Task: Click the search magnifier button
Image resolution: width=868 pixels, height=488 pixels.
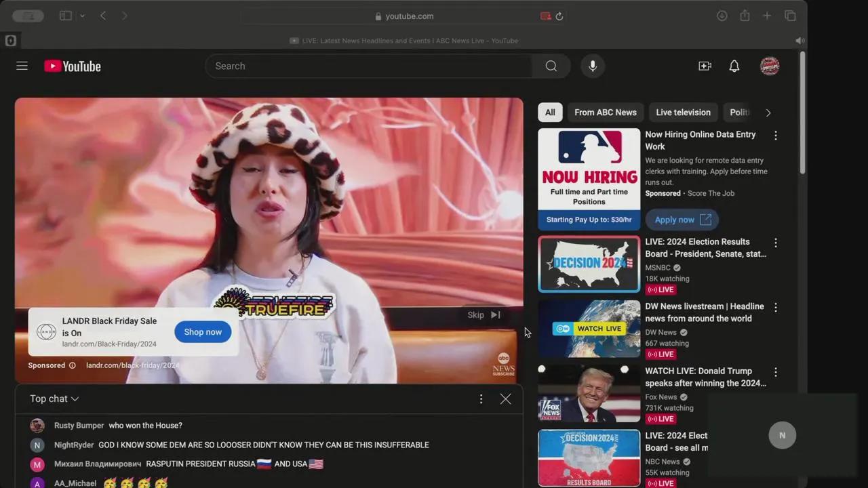Action: tap(551, 66)
